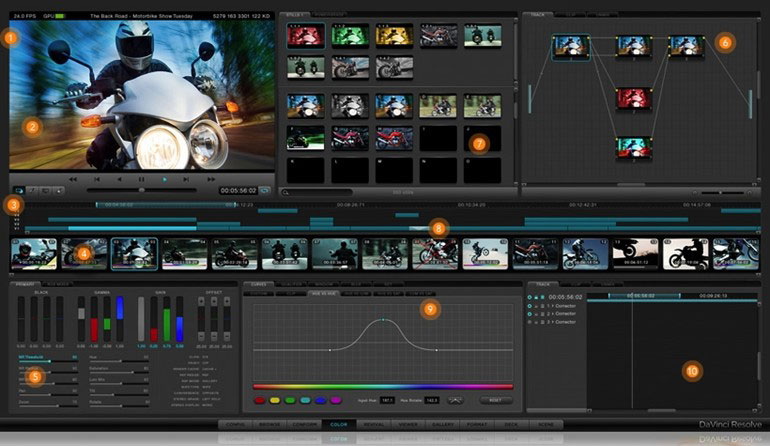770x446 pixels.
Task: Click the Reset button under curves
Action: coord(494,400)
